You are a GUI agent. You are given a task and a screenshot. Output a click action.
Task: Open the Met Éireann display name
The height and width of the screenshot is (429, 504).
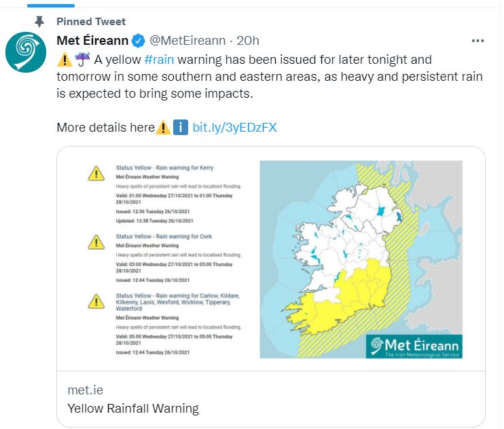tap(92, 41)
